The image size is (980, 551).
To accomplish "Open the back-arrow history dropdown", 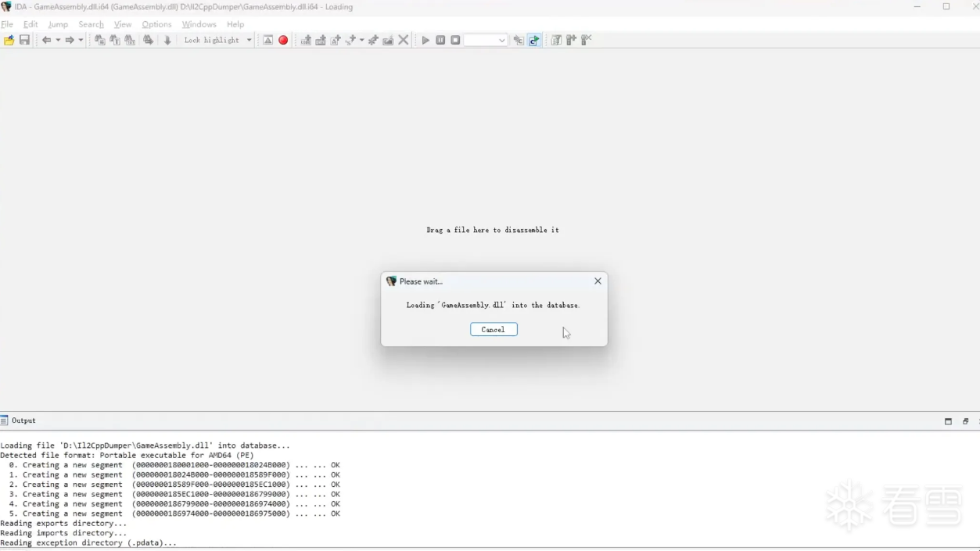I will click(57, 40).
